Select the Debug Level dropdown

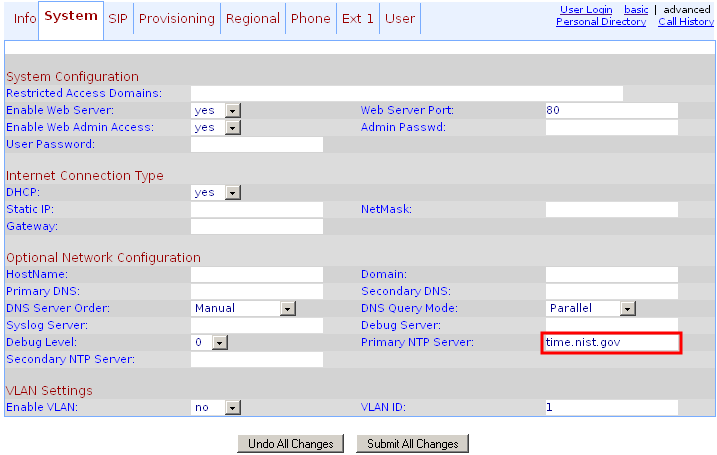tap(210, 342)
